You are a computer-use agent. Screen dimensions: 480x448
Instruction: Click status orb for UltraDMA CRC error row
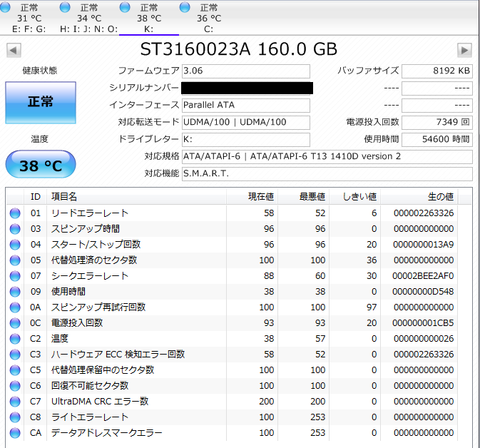(x=15, y=402)
